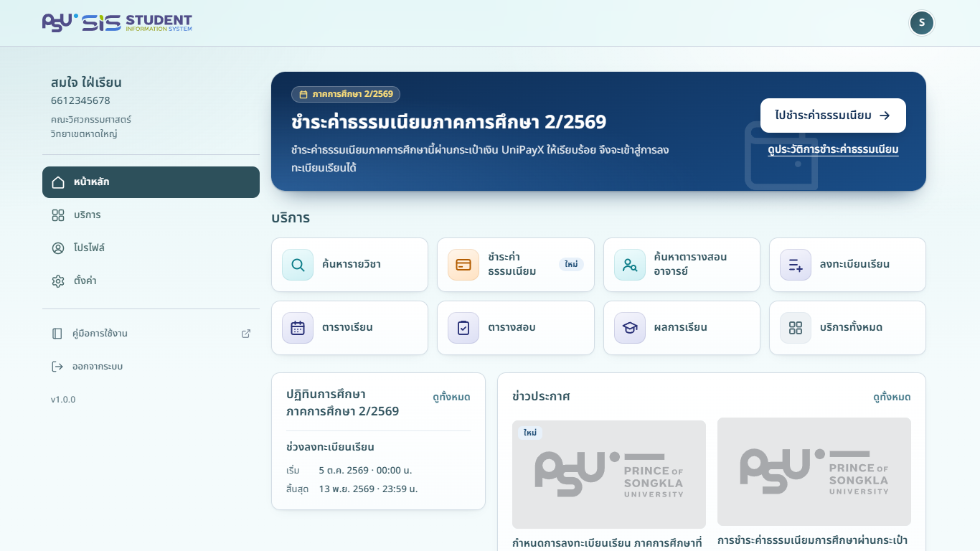Image resolution: width=980 pixels, height=551 pixels.
Task: Click the calendar icon in ภาคการศึกษา 2/2569 badge
Action: 303,95
